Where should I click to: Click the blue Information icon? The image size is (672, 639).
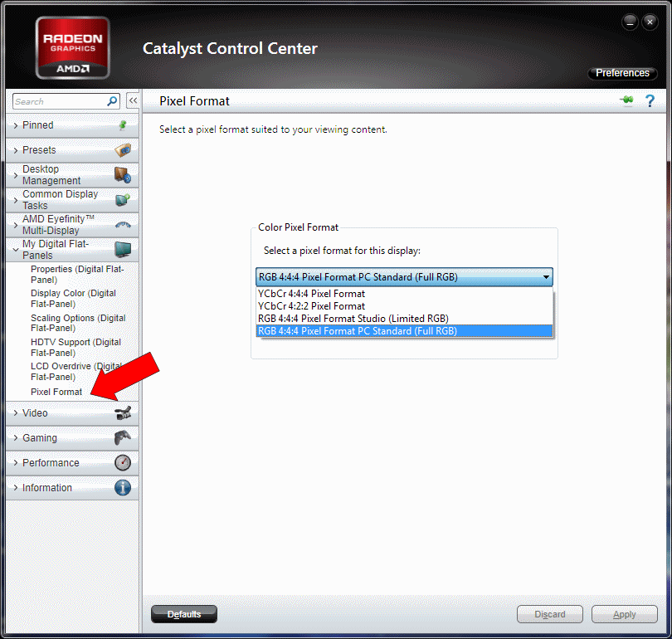[x=123, y=488]
